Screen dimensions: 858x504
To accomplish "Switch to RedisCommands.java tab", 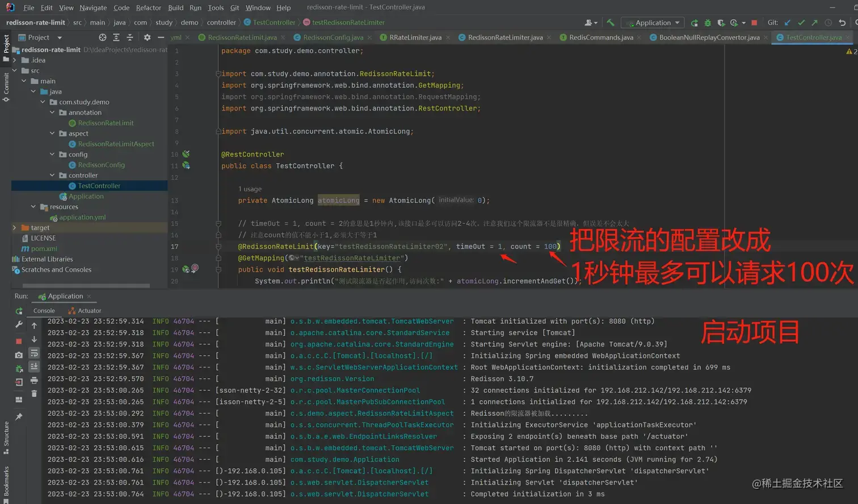I will click(601, 37).
